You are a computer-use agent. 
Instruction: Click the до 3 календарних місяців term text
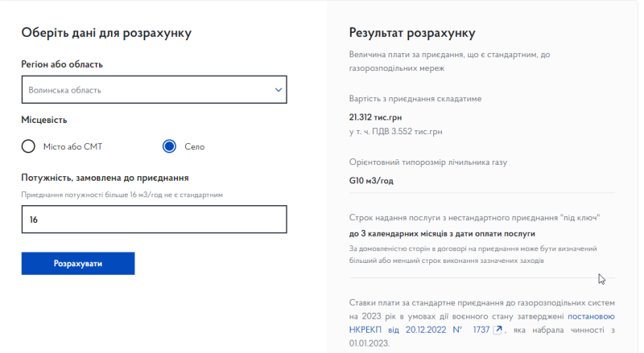pos(442,233)
